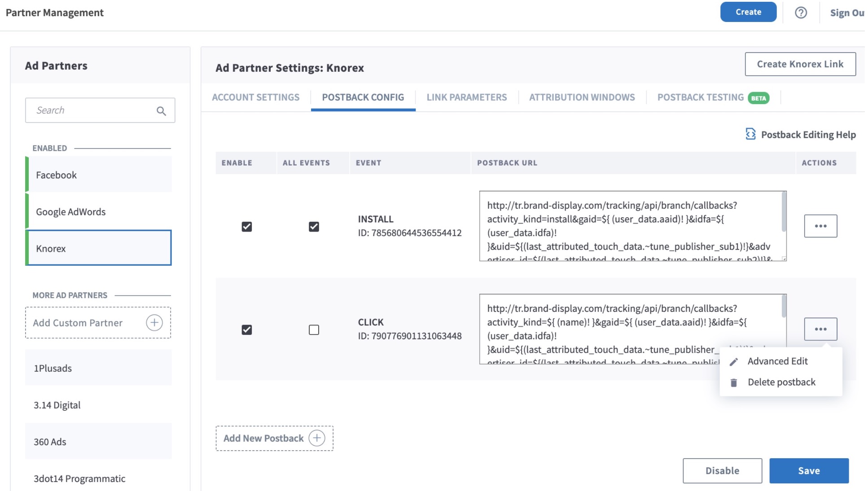Click INSTALL URL textarea corner handle
The height and width of the screenshot is (491, 868).
pos(784,259)
